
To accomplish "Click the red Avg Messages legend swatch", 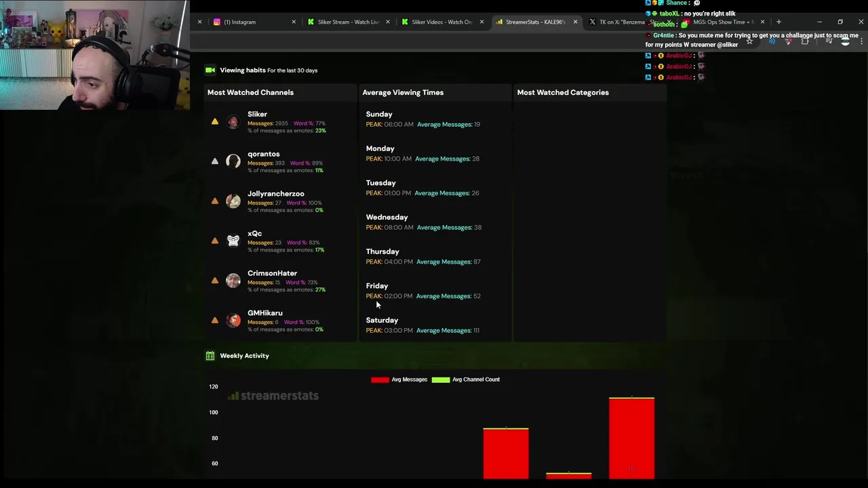I will [x=380, y=380].
